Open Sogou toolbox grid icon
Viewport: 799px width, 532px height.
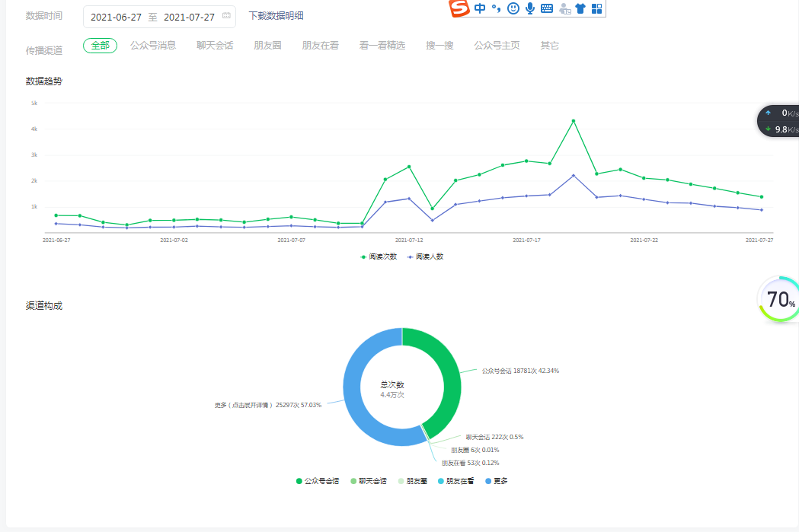tap(596, 8)
